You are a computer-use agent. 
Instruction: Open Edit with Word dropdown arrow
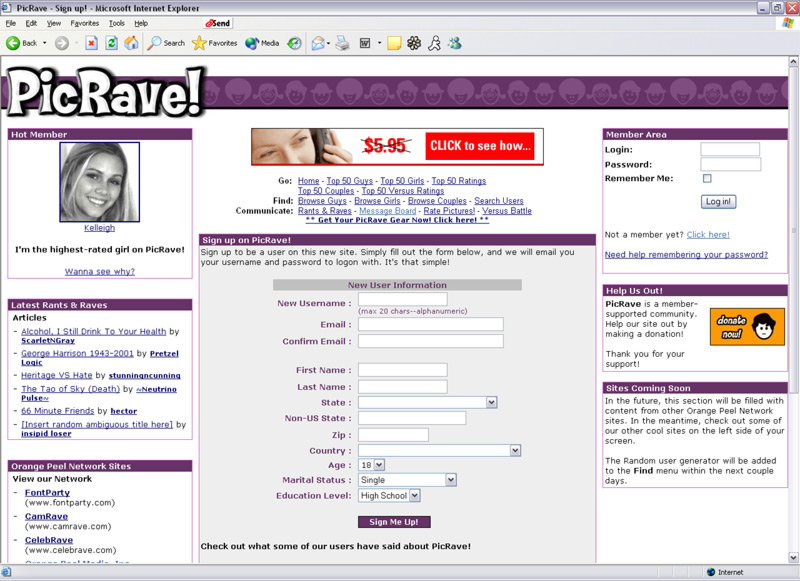tap(379, 43)
